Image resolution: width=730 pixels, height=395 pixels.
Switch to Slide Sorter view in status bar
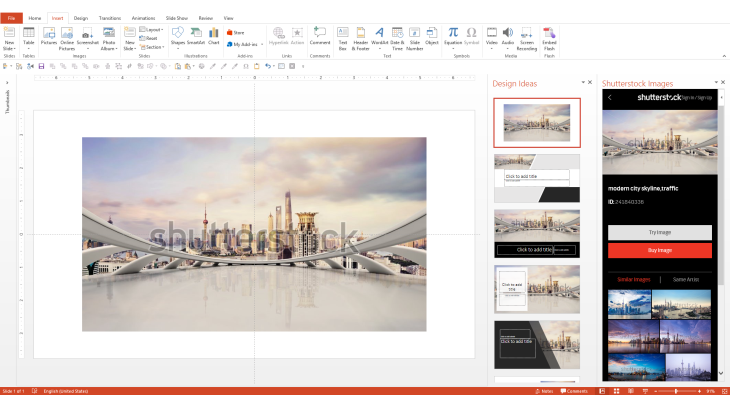pos(616,391)
